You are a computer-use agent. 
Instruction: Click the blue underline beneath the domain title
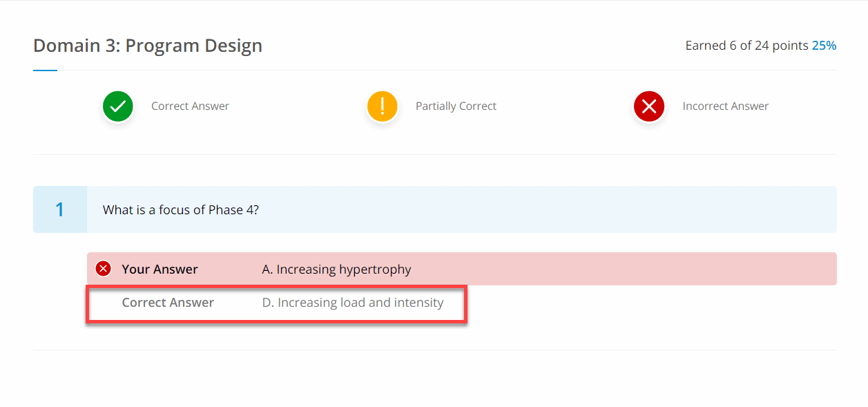pyautogui.click(x=45, y=70)
